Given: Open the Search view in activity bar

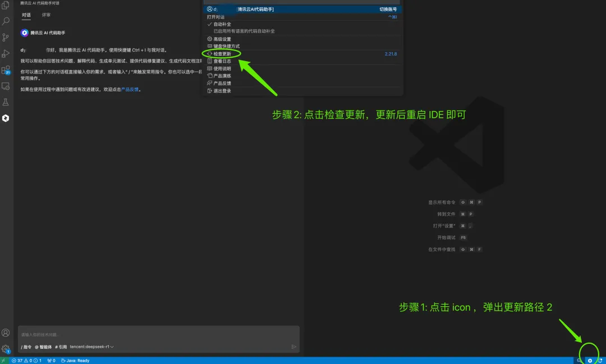Looking at the screenshot, I should pyautogui.click(x=6, y=21).
